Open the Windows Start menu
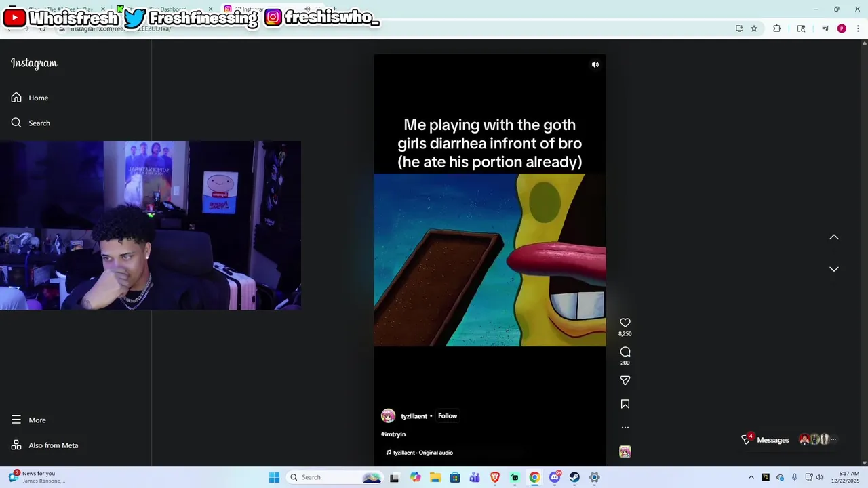The width and height of the screenshot is (868, 488). point(274,477)
